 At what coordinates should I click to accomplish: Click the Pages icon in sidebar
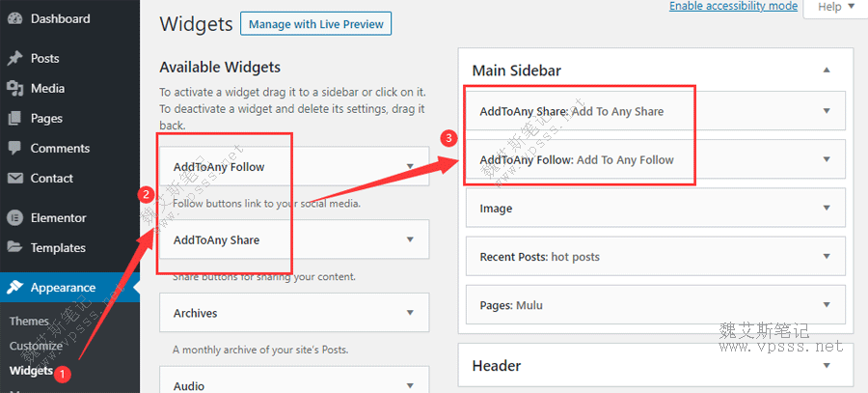point(14,118)
